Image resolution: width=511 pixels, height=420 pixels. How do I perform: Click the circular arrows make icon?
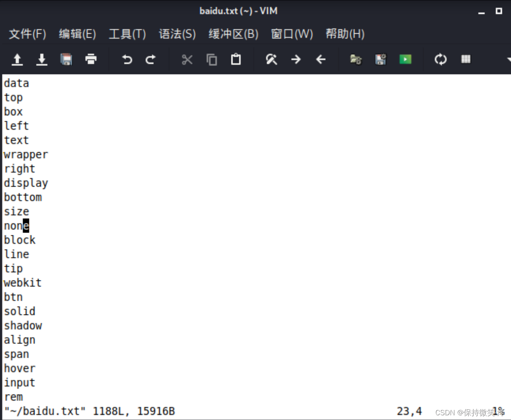441,60
